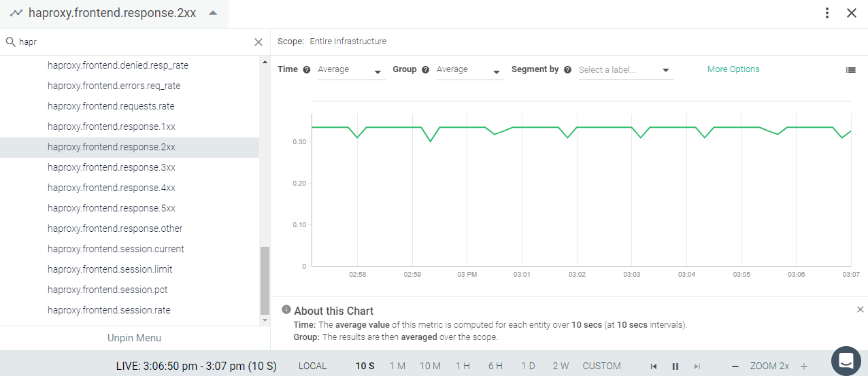Click the Time help question icon
This screenshot has width=868, height=376.
coord(306,69)
